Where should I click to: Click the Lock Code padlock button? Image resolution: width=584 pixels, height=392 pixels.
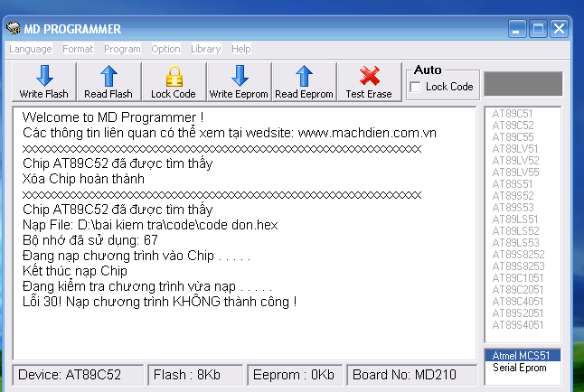[x=174, y=82]
